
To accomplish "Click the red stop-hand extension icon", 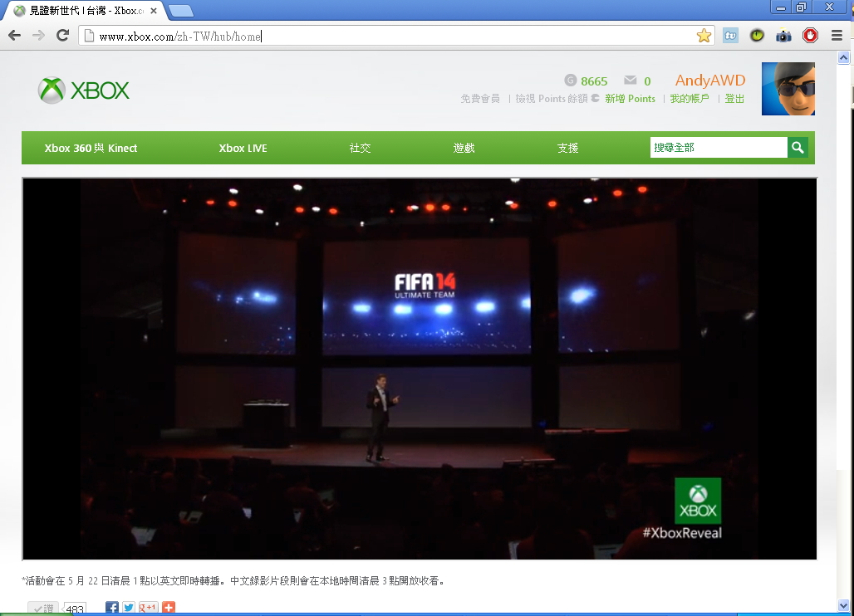I will coord(810,36).
